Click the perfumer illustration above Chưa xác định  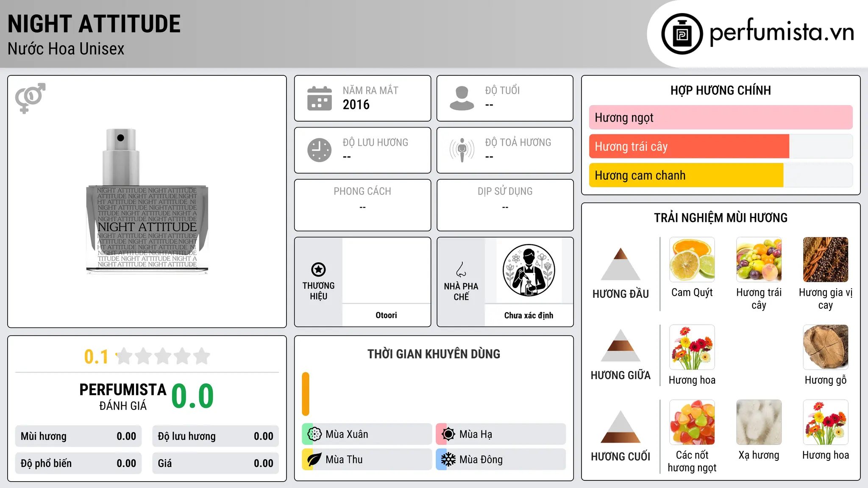[x=529, y=270]
